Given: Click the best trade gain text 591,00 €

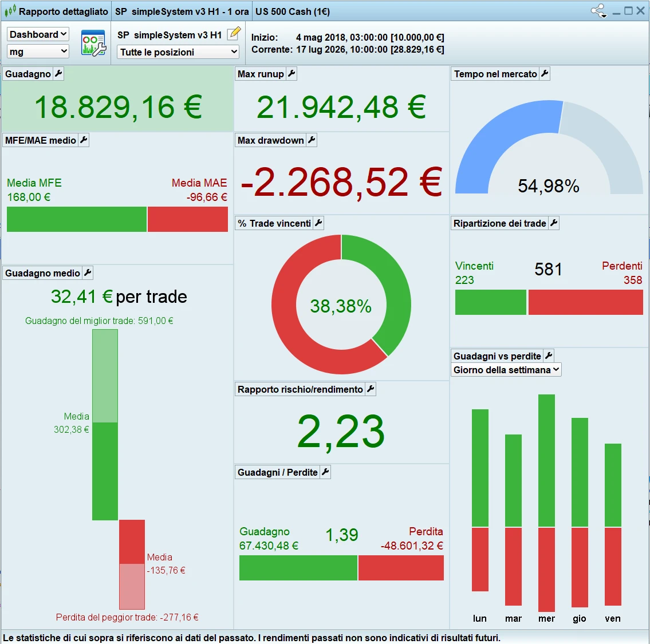Looking at the screenshot, I should tap(99, 321).
